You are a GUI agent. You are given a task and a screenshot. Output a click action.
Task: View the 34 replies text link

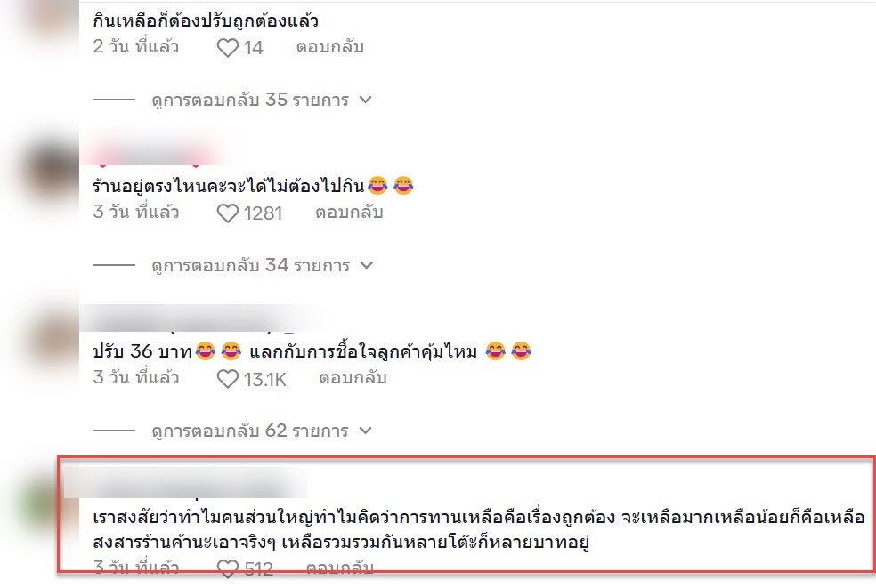[x=251, y=265]
